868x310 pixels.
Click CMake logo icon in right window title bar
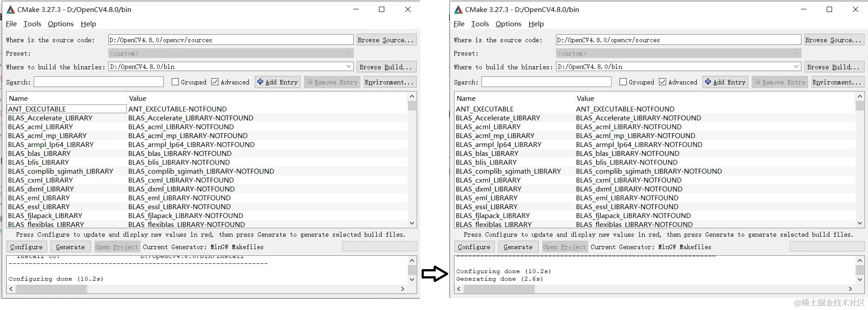tap(458, 9)
